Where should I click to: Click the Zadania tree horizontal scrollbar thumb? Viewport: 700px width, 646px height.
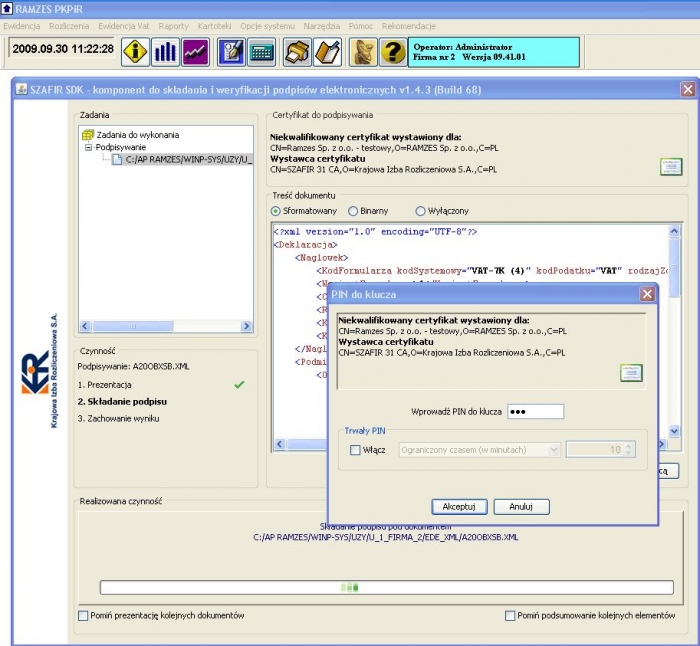(133, 326)
